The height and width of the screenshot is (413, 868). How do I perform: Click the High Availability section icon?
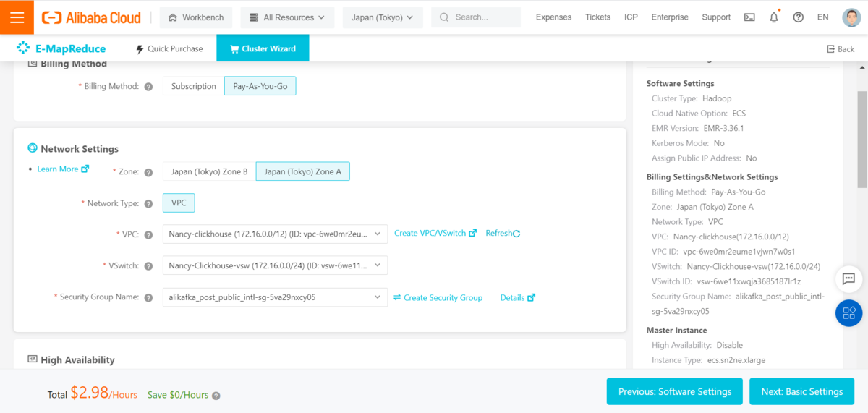click(33, 359)
